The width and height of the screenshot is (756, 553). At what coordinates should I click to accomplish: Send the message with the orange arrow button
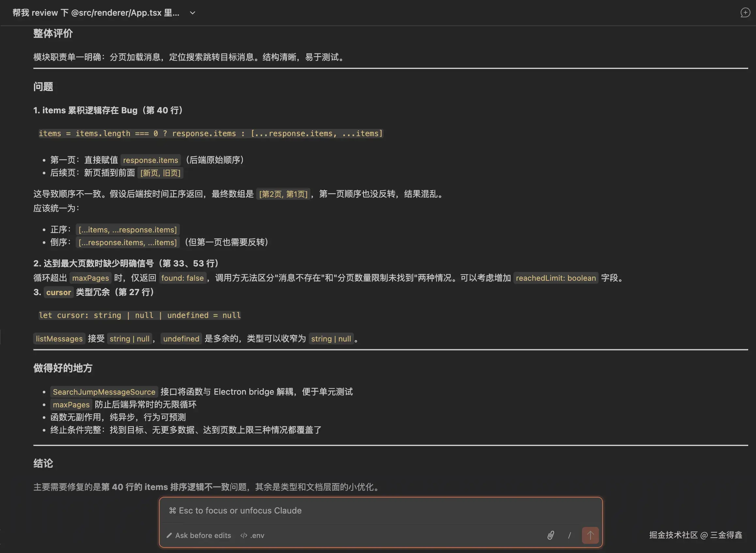591,536
